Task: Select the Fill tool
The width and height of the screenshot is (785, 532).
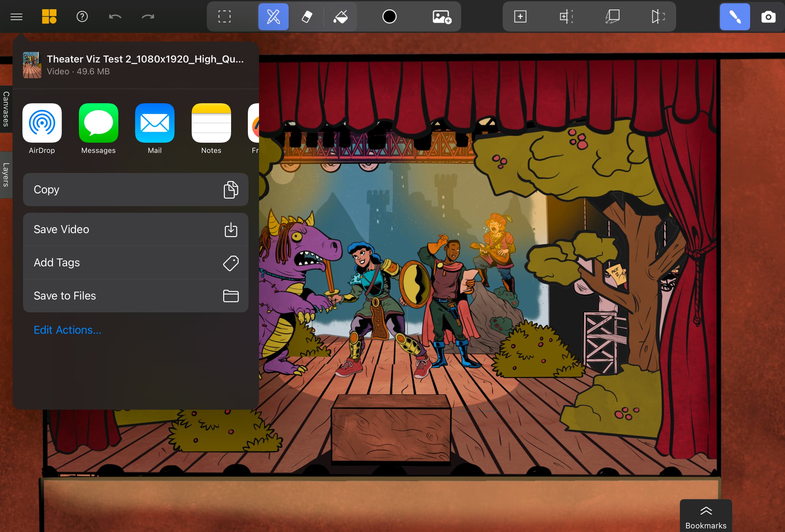Action: click(x=341, y=16)
